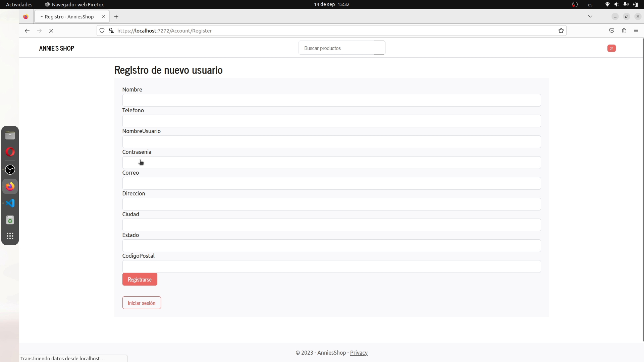Click the product search submit button
This screenshot has width=644, height=362.
click(380, 48)
